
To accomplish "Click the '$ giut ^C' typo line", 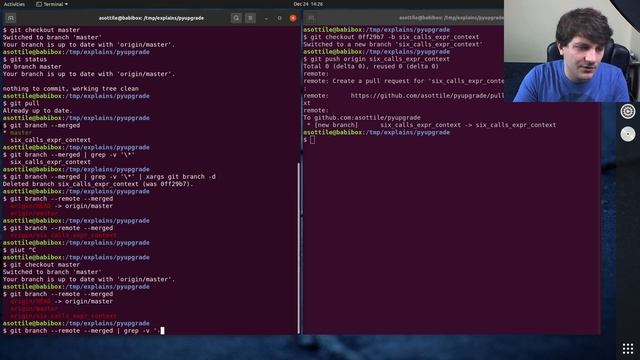I will tap(19, 250).
